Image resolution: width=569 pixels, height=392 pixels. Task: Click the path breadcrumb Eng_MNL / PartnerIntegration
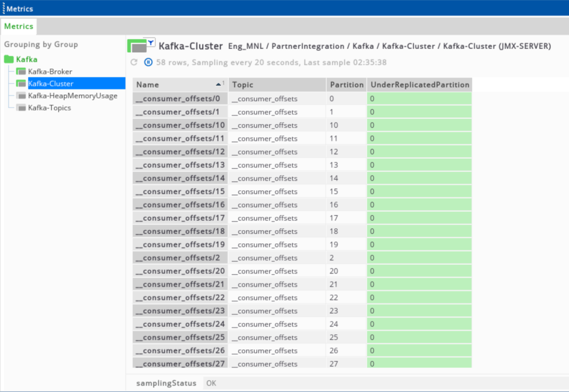[x=286, y=46]
